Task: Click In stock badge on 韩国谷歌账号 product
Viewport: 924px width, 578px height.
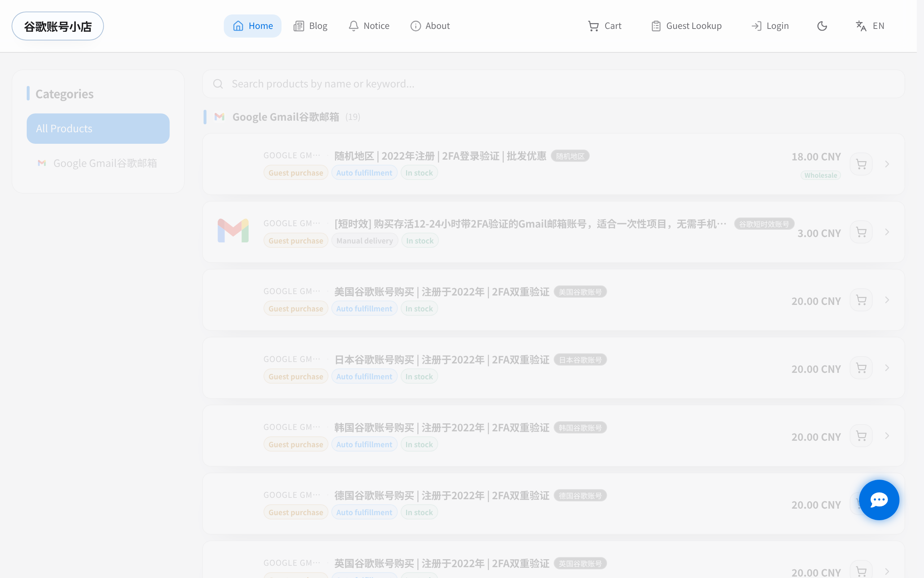Action: 419,445
